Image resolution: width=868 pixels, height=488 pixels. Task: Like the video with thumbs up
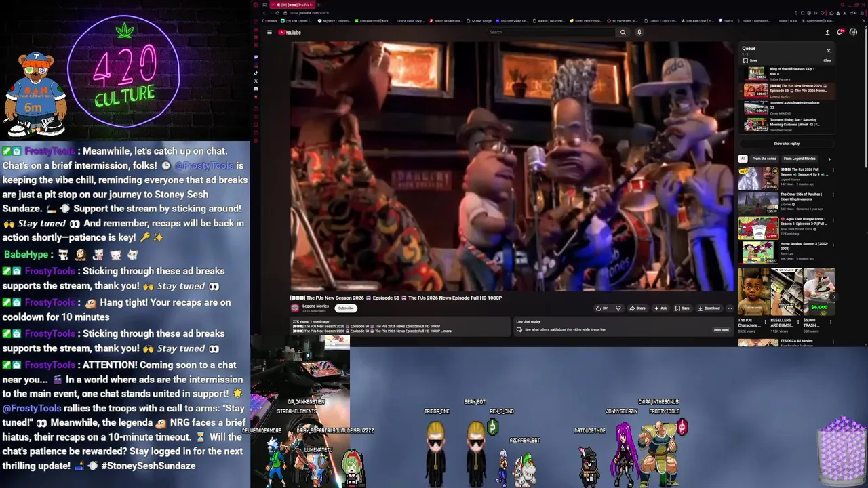602,308
